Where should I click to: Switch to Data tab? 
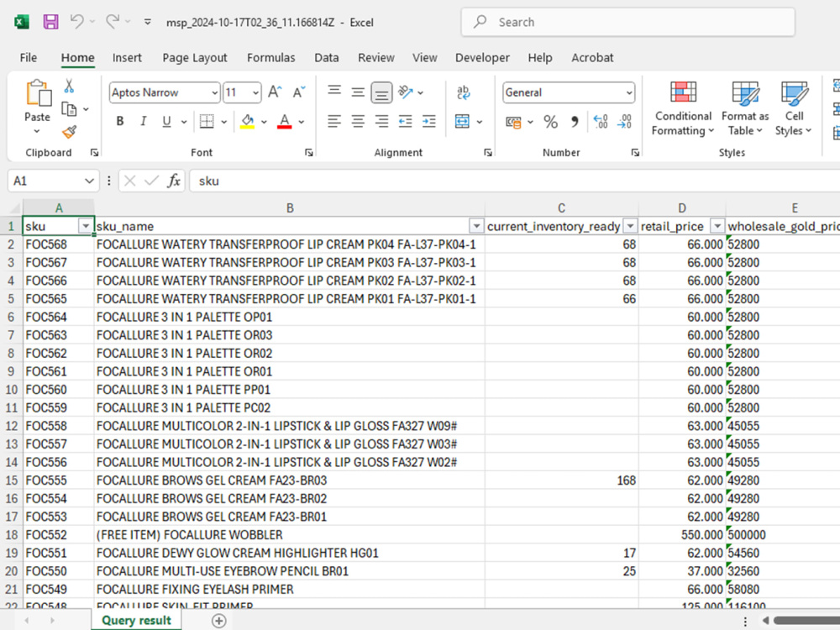(326, 57)
